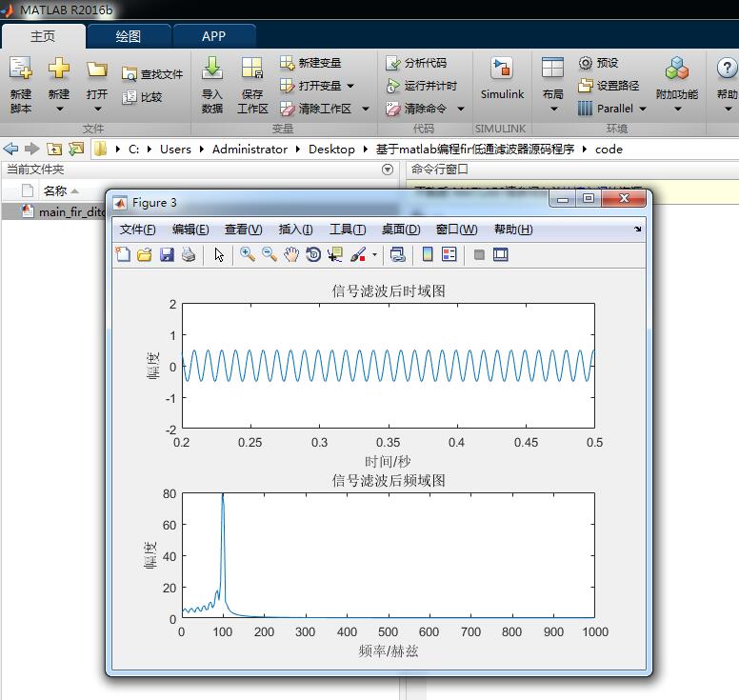Toggle the Rotate 3D tool
Viewport: 739px width, 700px height.
313,254
